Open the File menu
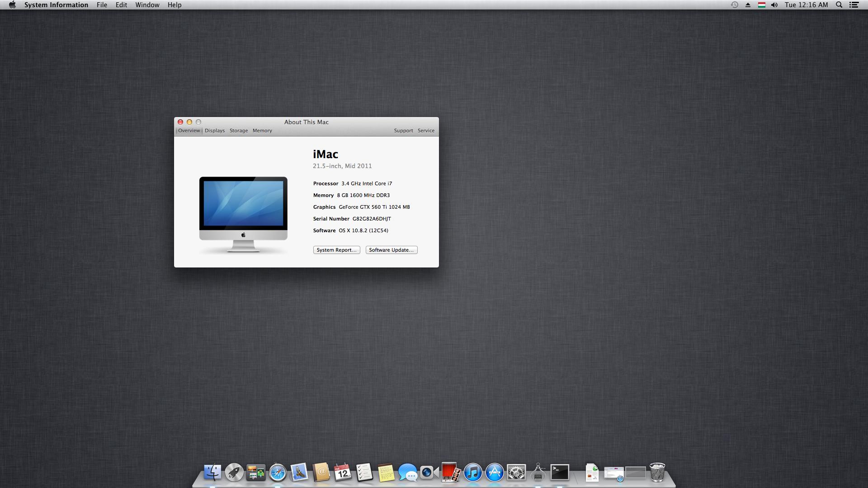 (x=102, y=5)
